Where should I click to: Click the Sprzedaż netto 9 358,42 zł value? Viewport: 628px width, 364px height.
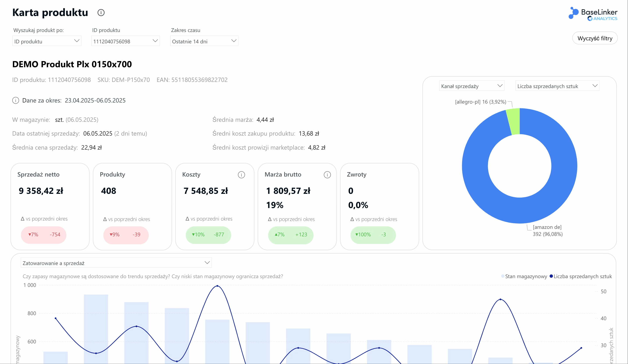click(x=41, y=191)
